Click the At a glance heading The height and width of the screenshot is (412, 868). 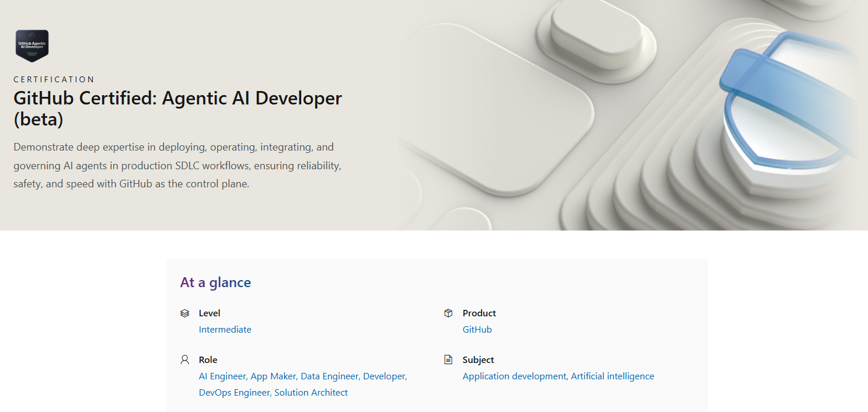(215, 282)
